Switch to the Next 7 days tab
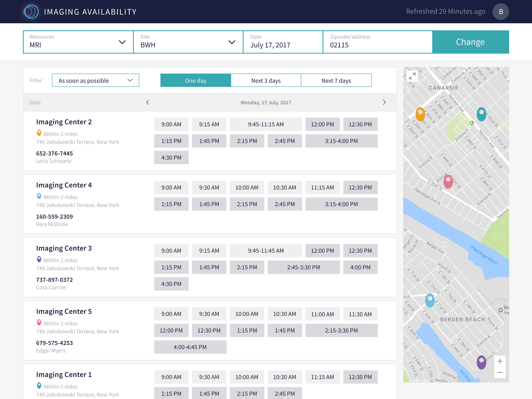532x399 pixels. pos(336,80)
